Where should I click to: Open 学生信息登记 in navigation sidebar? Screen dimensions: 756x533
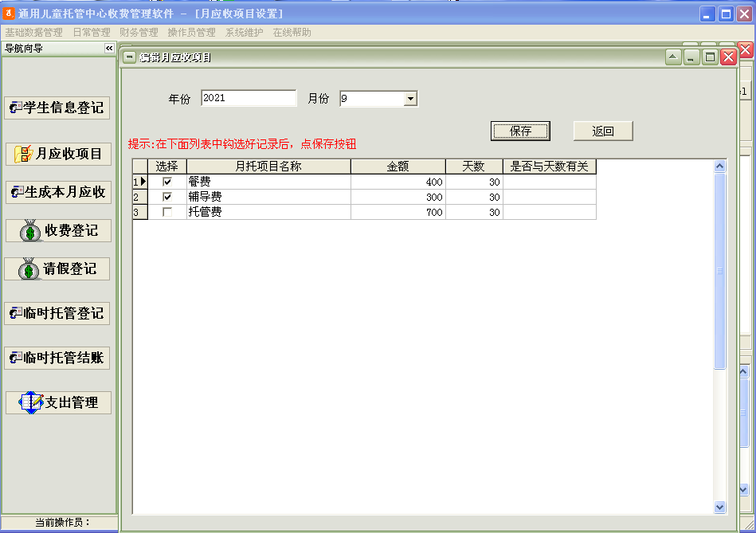click(x=57, y=108)
